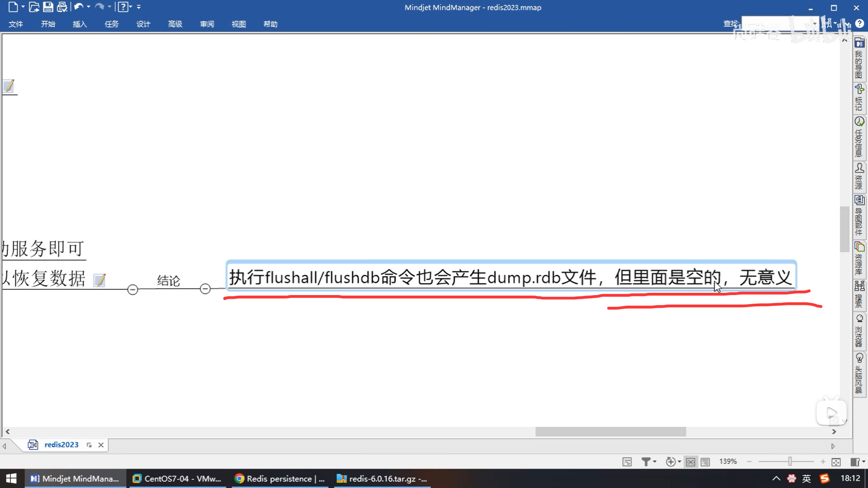The image size is (868, 488).
Task: Collapse the 结论 subtopic branch
Action: pos(205,289)
